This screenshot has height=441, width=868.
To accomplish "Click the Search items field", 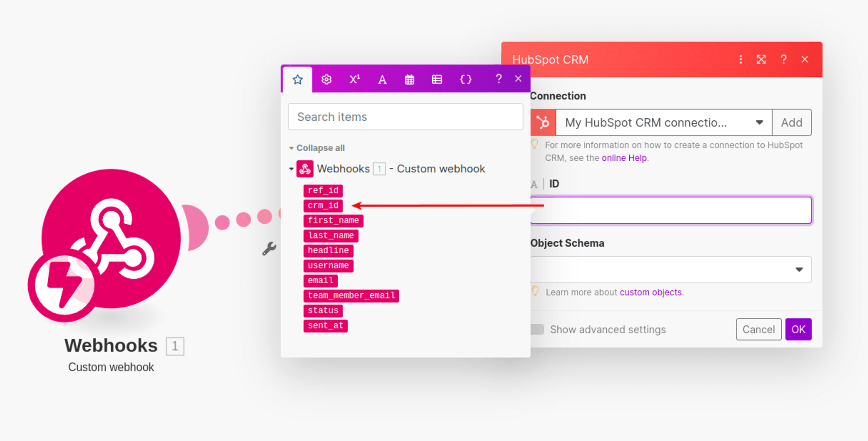I will [405, 117].
